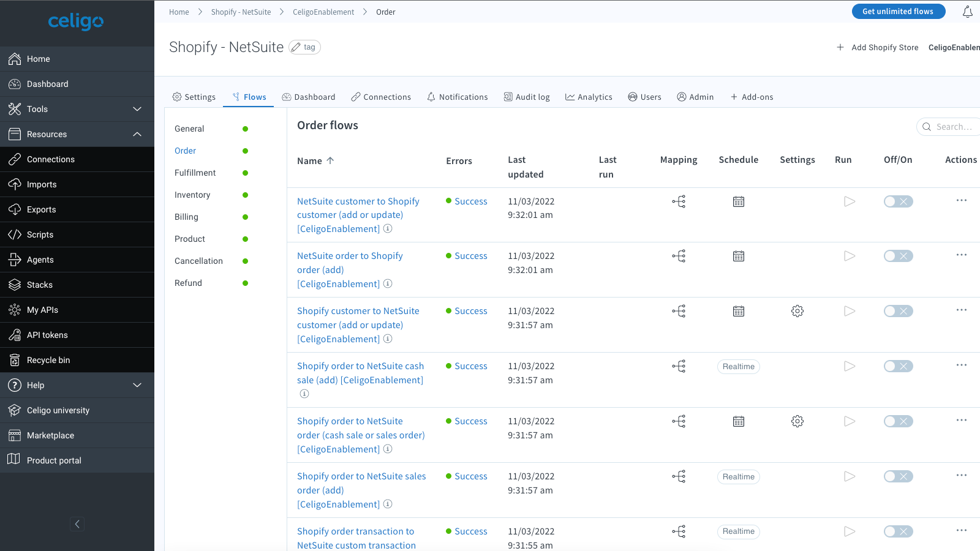Open schedule for NetSuite customer to Shopify customer flow

pos(739,201)
